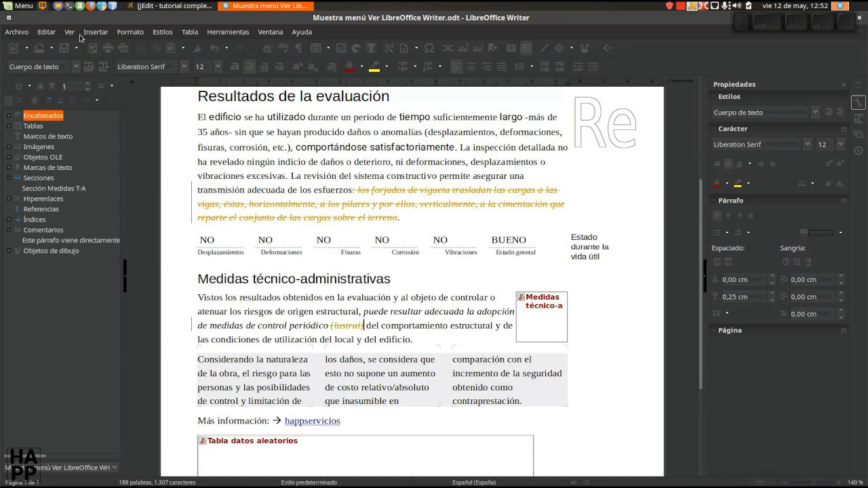Toggle Underline formatting button
868x488 pixels.
click(264, 66)
